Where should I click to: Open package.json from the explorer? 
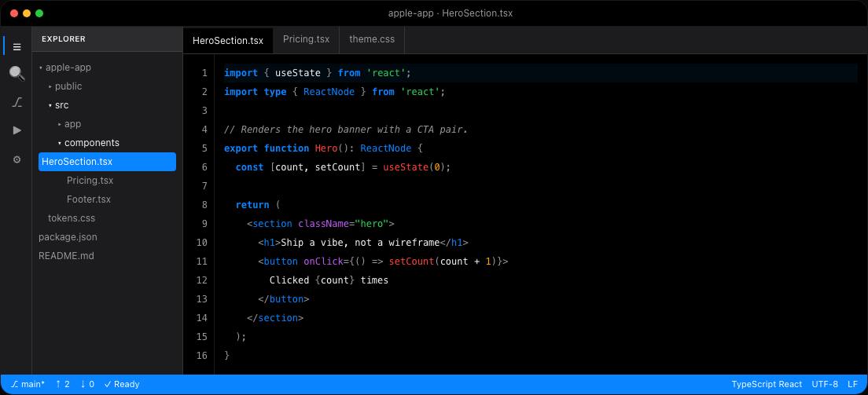(108, 237)
